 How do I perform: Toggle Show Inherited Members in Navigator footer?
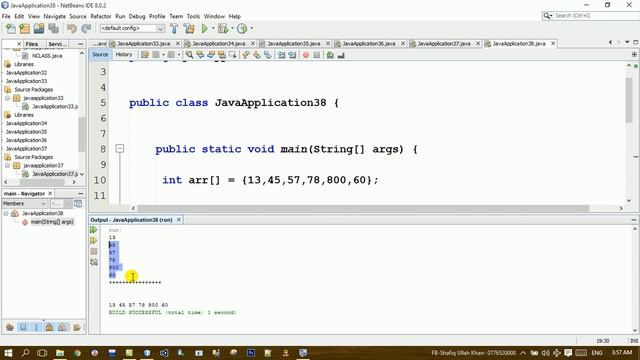(10, 327)
